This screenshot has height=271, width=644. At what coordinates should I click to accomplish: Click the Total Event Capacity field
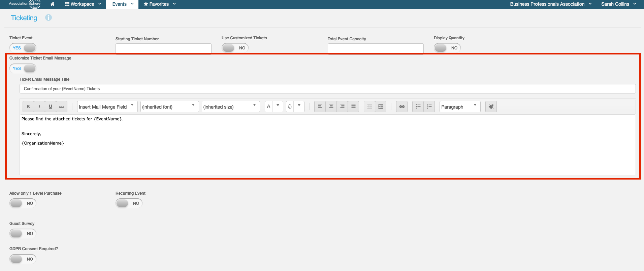(x=376, y=48)
